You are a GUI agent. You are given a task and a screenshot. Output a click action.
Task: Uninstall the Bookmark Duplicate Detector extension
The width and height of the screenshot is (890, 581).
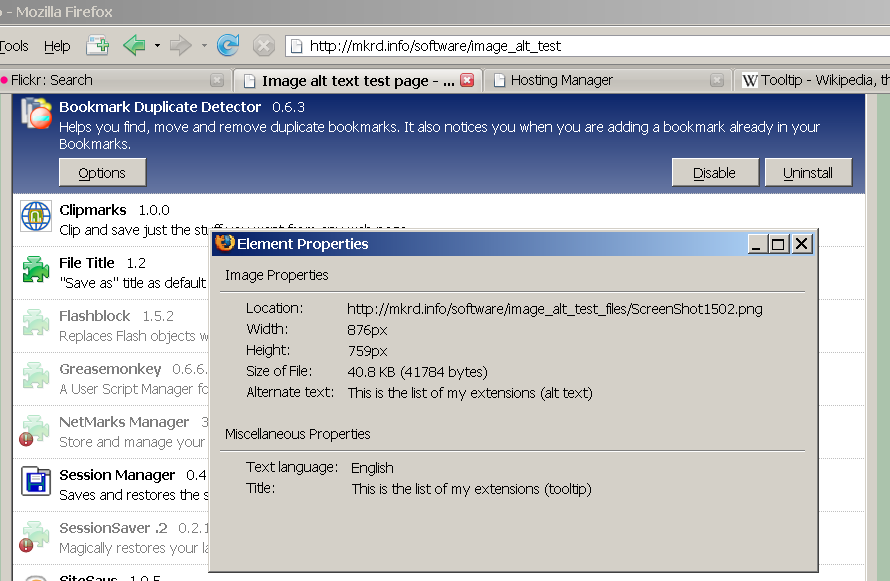(808, 172)
